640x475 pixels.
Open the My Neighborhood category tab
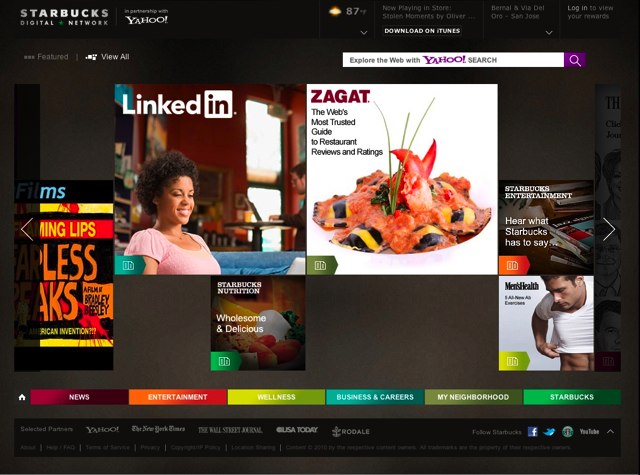click(x=473, y=397)
